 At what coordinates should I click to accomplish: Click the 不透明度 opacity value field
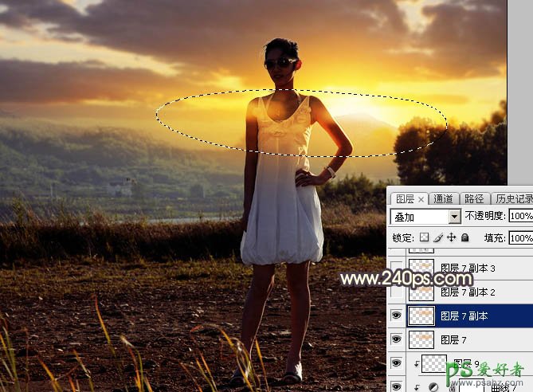pyautogui.click(x=520, y=217)
